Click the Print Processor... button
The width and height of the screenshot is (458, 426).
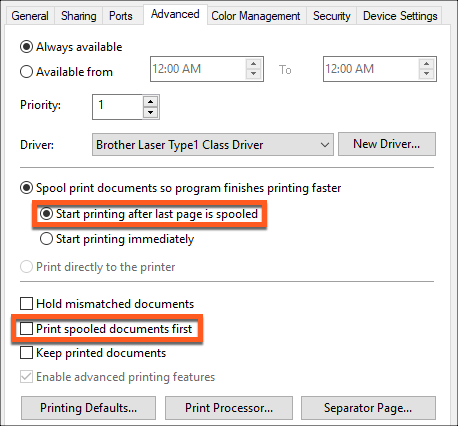point(229,408)
